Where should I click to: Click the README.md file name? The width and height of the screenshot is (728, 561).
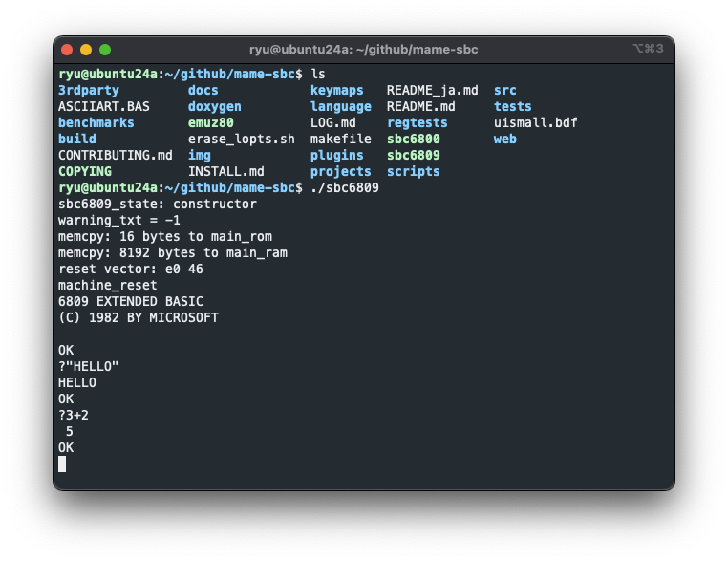coord(421,106)
